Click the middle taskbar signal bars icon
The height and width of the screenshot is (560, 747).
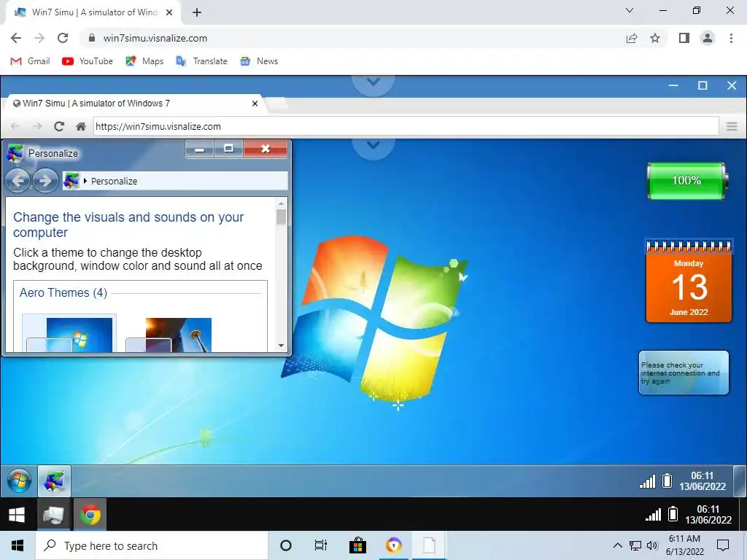(x=653, y=515)
